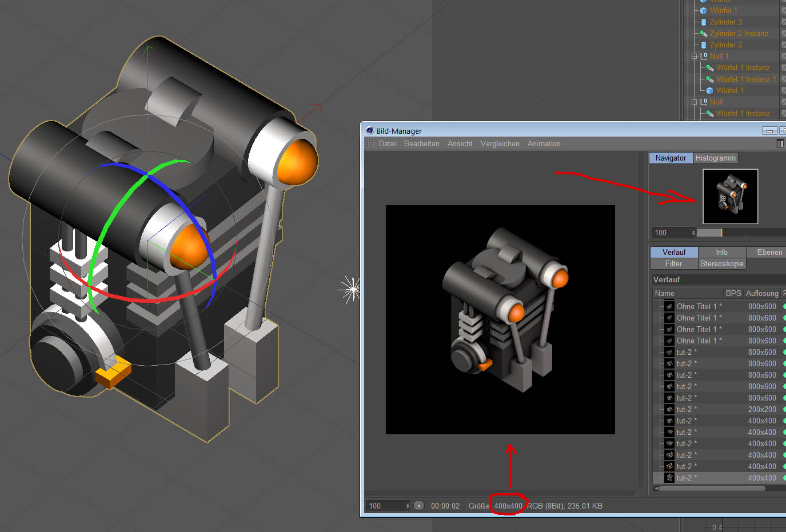Switch to the Histogramm tab

point(716,158)
